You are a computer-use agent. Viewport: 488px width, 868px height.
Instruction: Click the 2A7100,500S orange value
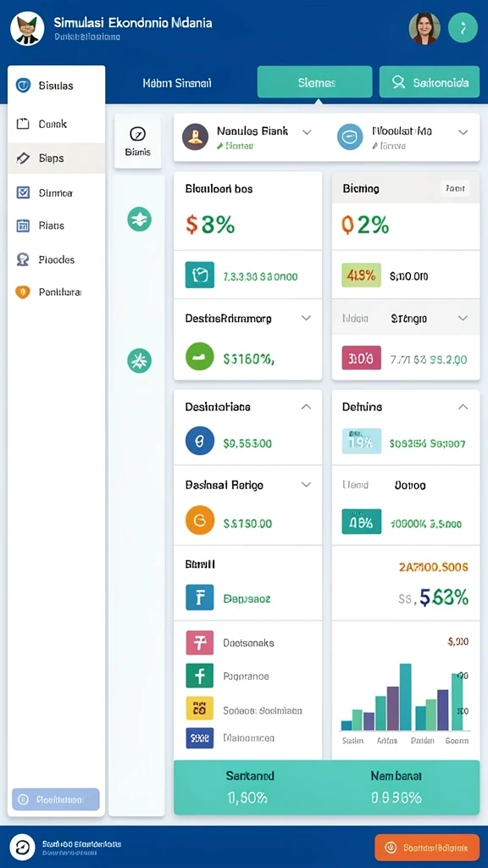pos(433,567)
